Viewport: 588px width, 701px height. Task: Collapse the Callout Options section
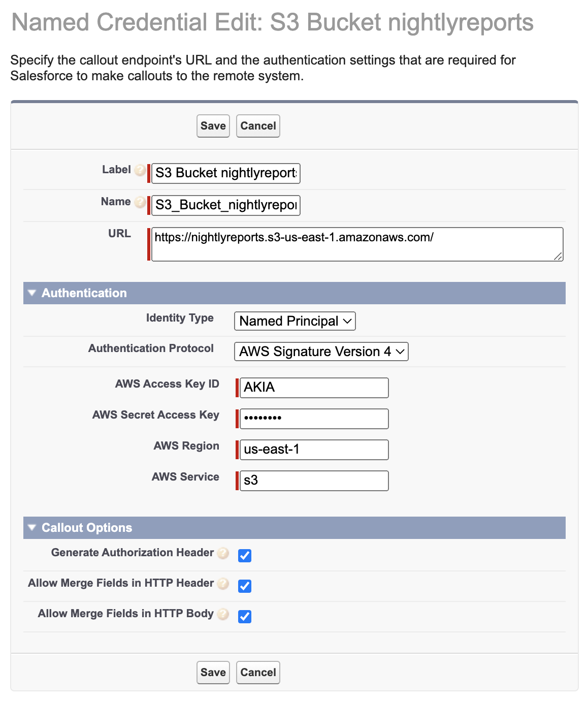click(32, 528)
